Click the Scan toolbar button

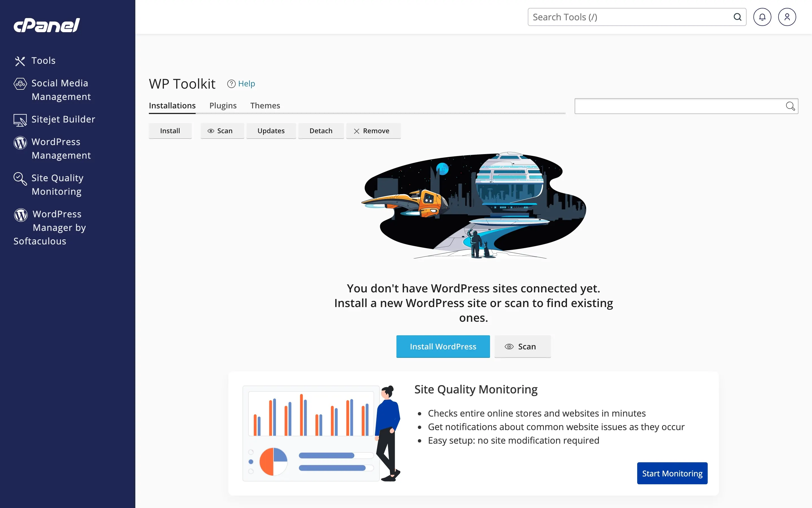coord(222,131)
